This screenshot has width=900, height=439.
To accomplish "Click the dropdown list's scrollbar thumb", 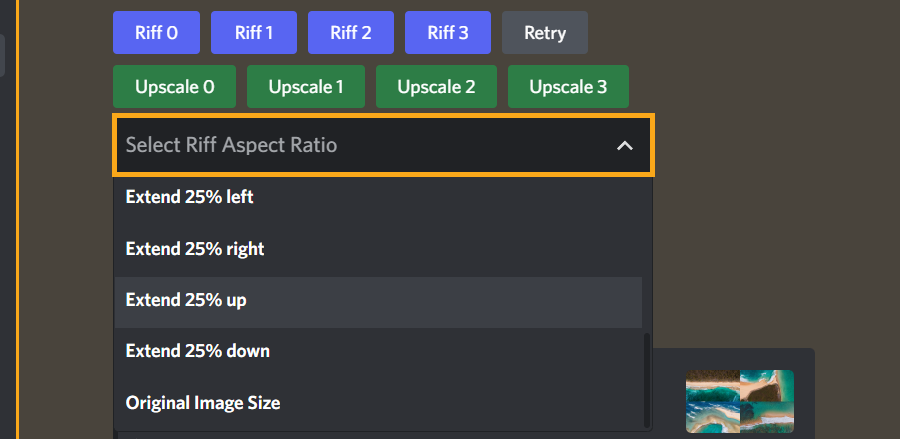I will point(647,379).
